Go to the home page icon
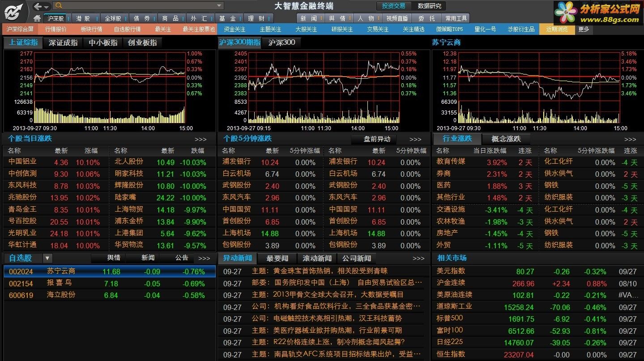 point(37,18)
